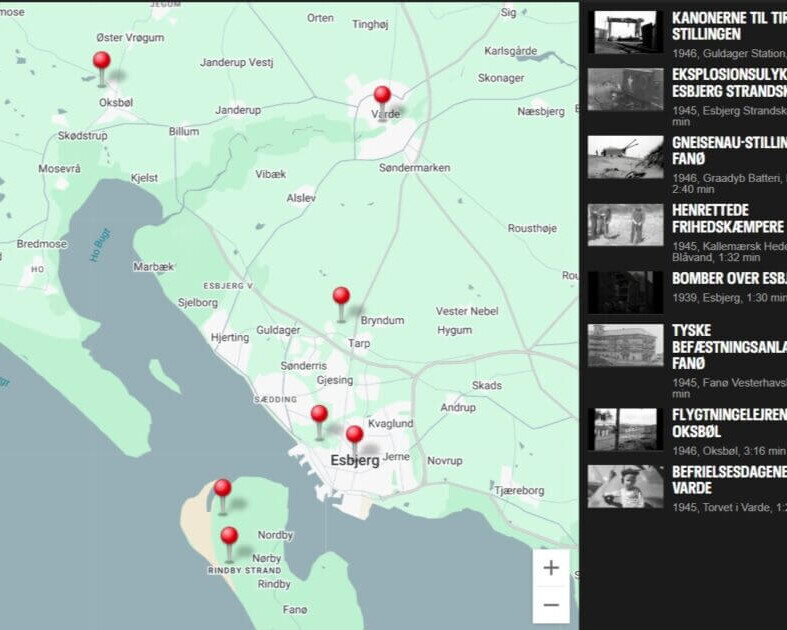Click the Ho Bugt water label
Screen dimensions: 787x630
[x=100, y=245]
